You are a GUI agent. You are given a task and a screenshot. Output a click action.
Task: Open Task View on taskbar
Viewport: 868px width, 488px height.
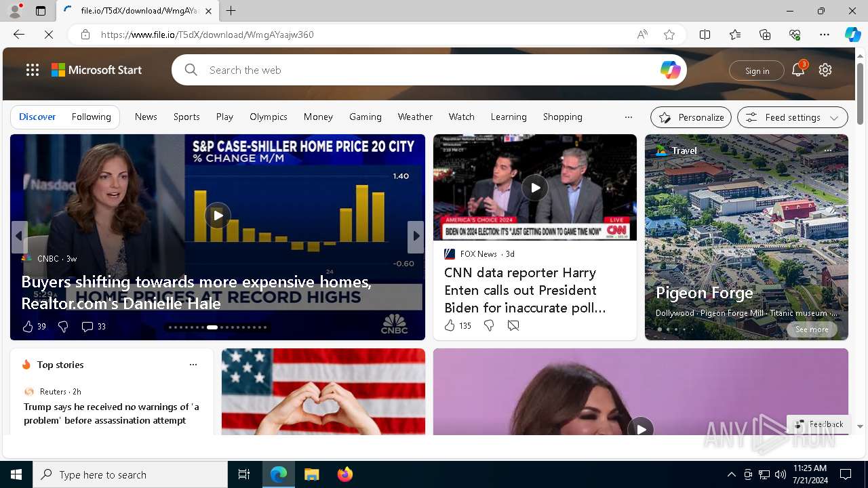244,474
